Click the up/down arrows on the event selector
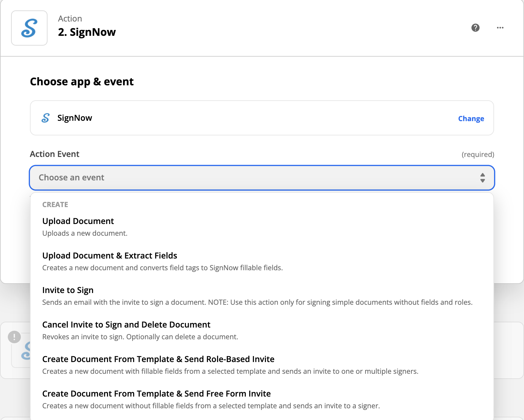 482,178
